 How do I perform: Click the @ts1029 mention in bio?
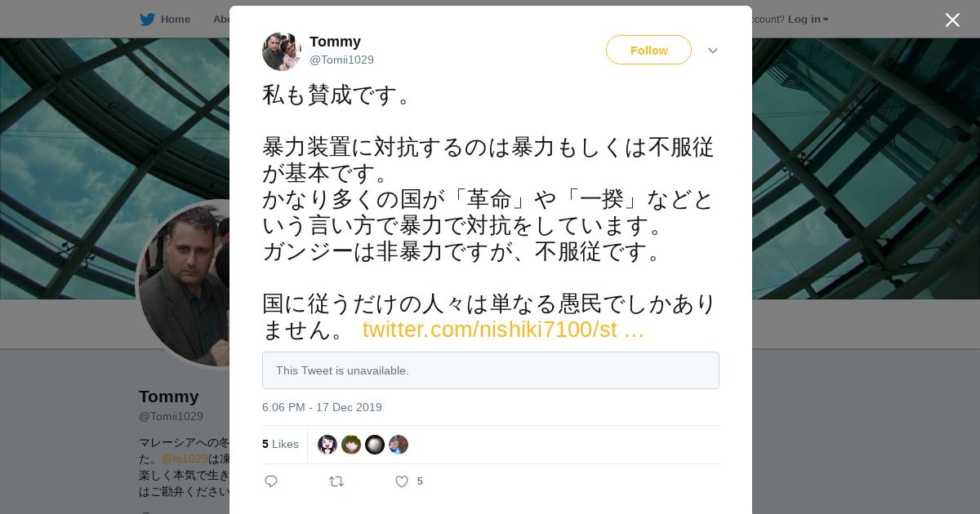pos(185,459)
